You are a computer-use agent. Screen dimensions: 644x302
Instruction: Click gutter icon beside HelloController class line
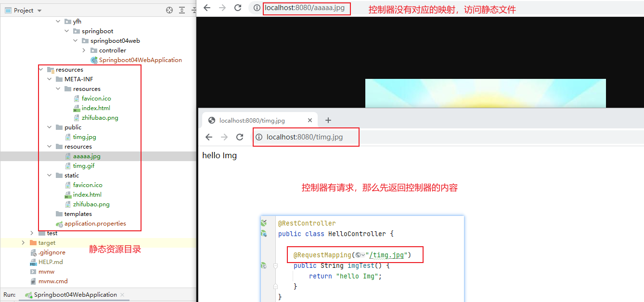(x=264, y=234)
